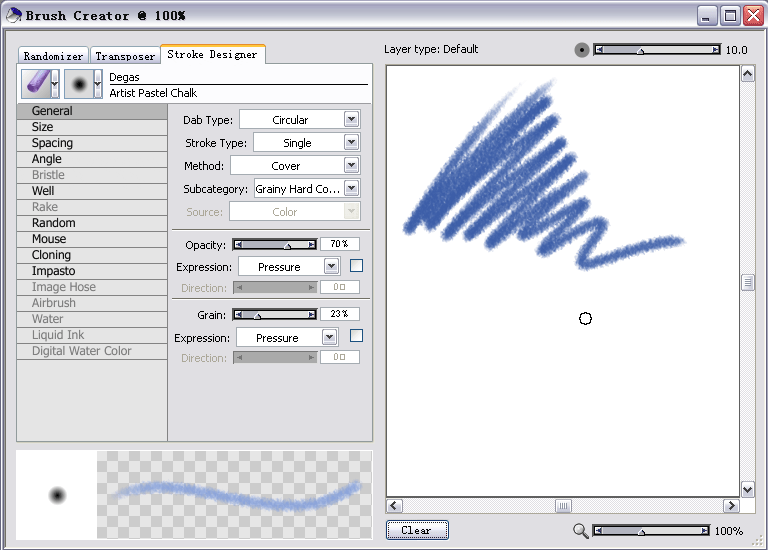Viewport: 768px width, 550px height.
Task: Open the Dab Type dropdown
Action: [x=351, y=120]
